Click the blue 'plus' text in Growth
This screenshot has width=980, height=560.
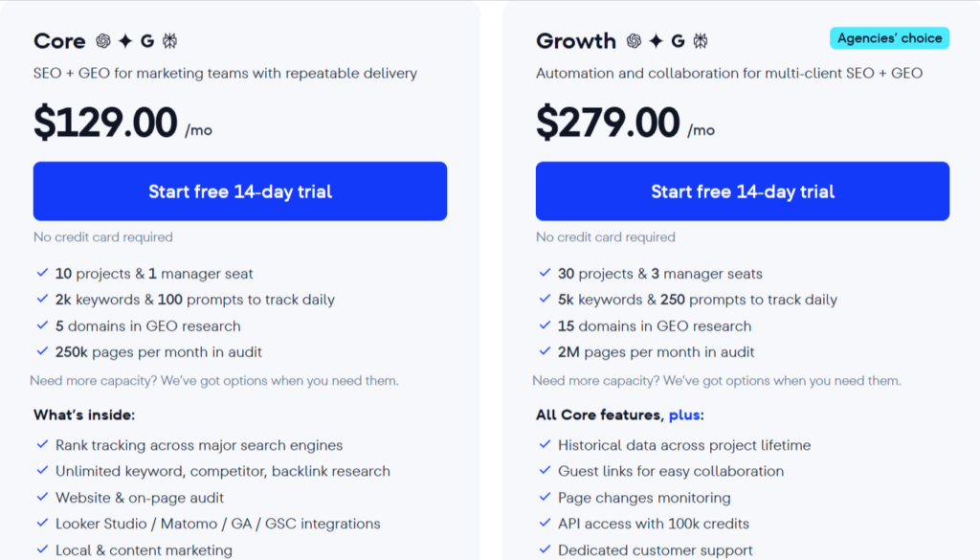683,415
